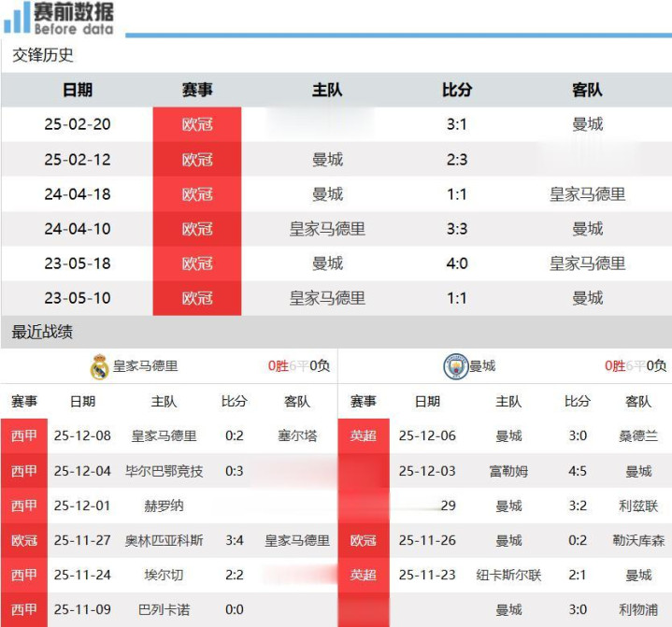Open the 最近战绩 section heading
This screenshot has width=672, height=627.
click(x=42, y=332)
